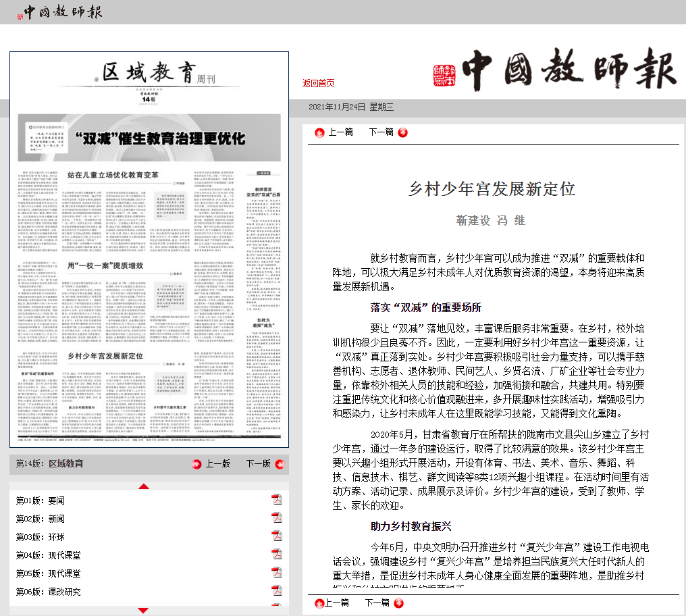
Task: Open article 用“一校一案”提质增效 on page image
Action: tap(105, 265)
